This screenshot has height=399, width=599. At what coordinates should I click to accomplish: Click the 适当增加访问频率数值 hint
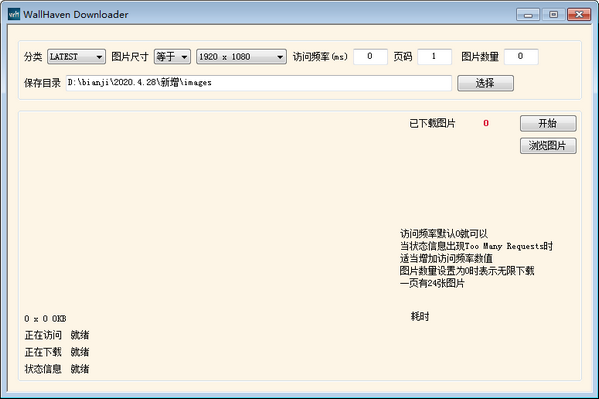click(x=446, y=258)
